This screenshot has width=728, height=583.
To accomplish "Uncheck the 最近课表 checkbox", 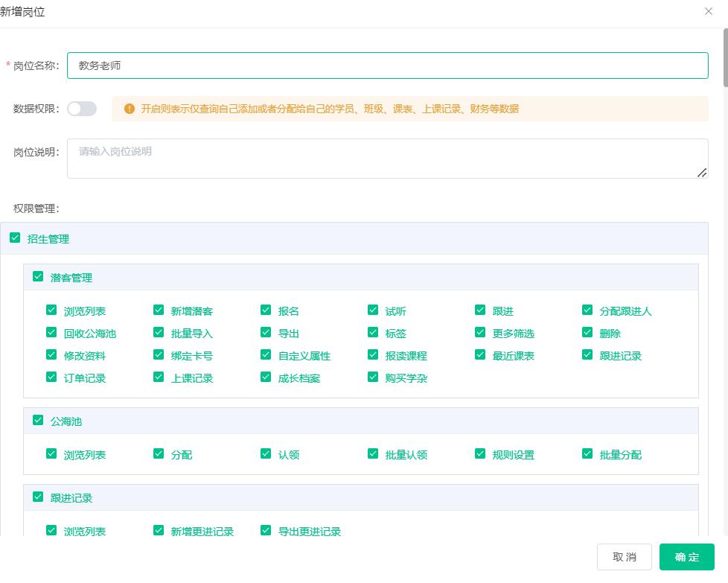I will [x=480, y=355].
